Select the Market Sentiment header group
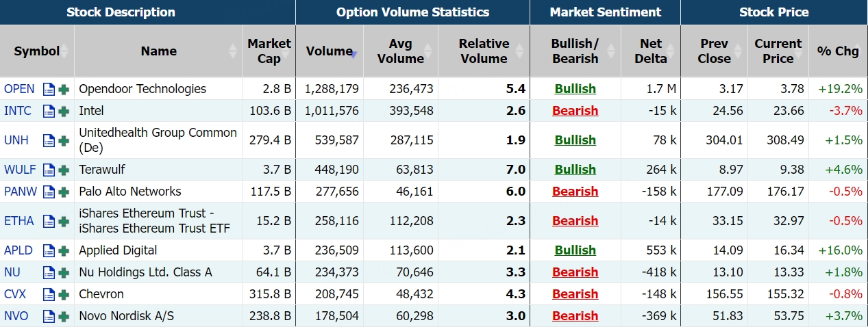Viewport: 868px width, 327px height. coord(605,12)
